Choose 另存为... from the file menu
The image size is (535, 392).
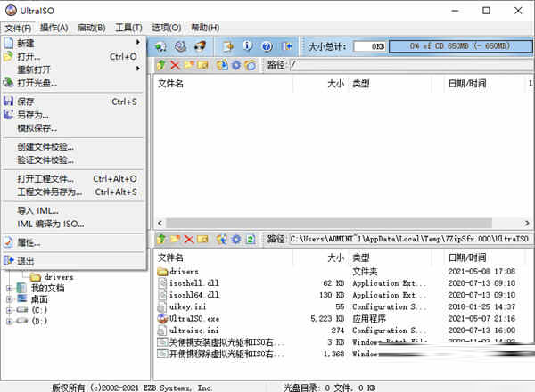coord(34,115)
